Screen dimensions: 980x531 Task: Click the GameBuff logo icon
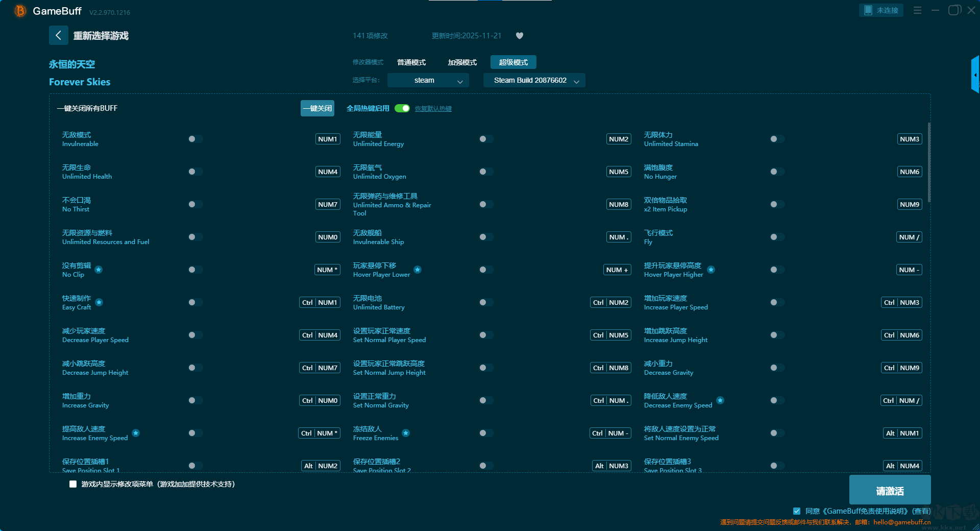(20, 11)
